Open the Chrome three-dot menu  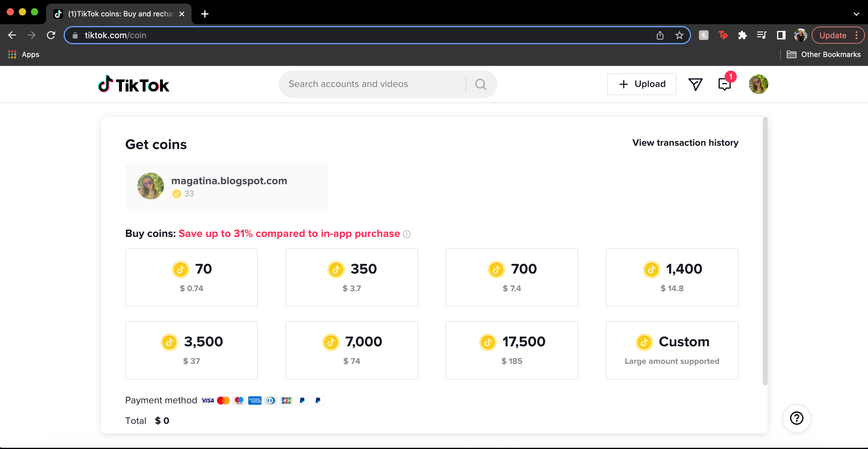click(856, 35)
